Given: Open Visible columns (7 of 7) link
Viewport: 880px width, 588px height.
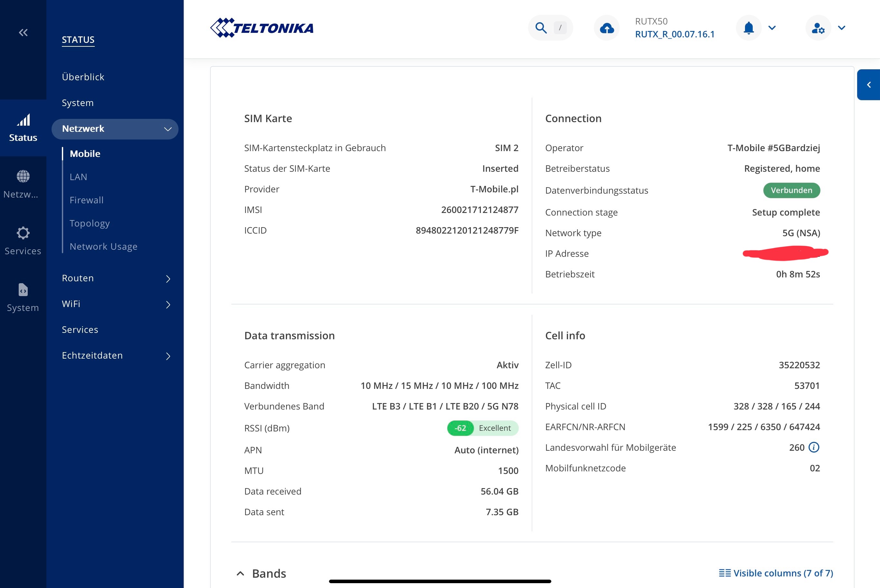Looking at the screenshot, I should [775, 573].
